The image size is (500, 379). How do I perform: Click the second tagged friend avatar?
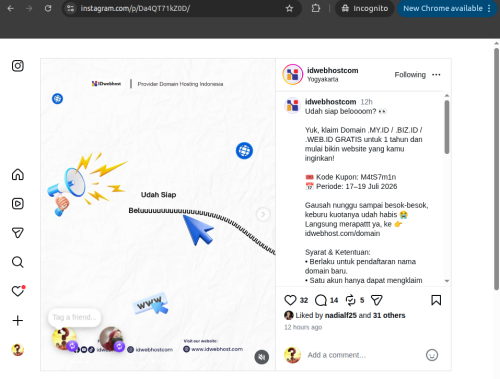tap(111, 339)
